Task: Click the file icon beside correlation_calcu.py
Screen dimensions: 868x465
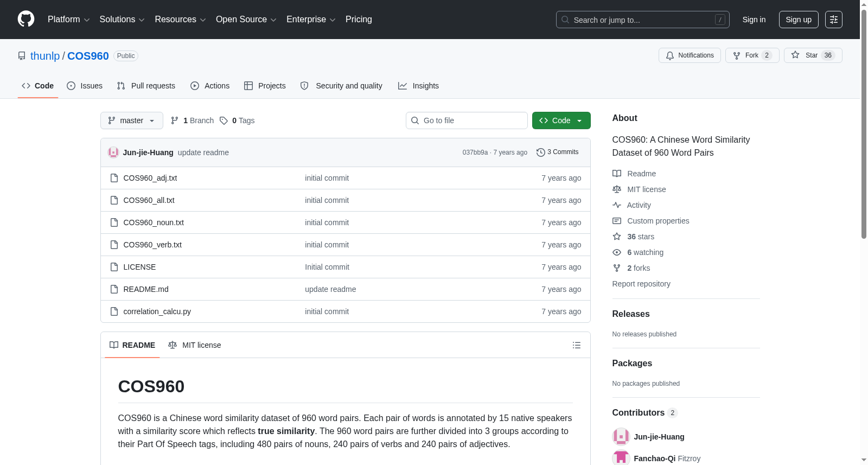Action: click(114, 311)
